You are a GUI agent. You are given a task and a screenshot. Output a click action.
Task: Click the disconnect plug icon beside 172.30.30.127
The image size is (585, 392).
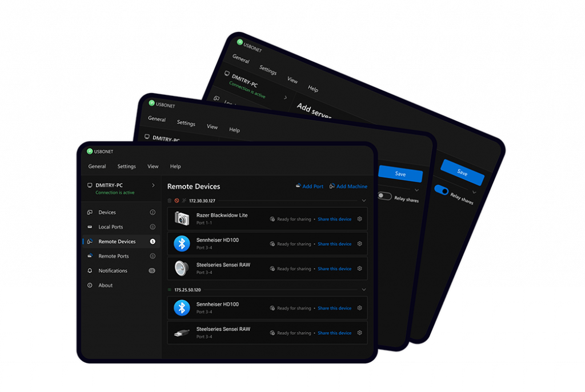point(184,201)
